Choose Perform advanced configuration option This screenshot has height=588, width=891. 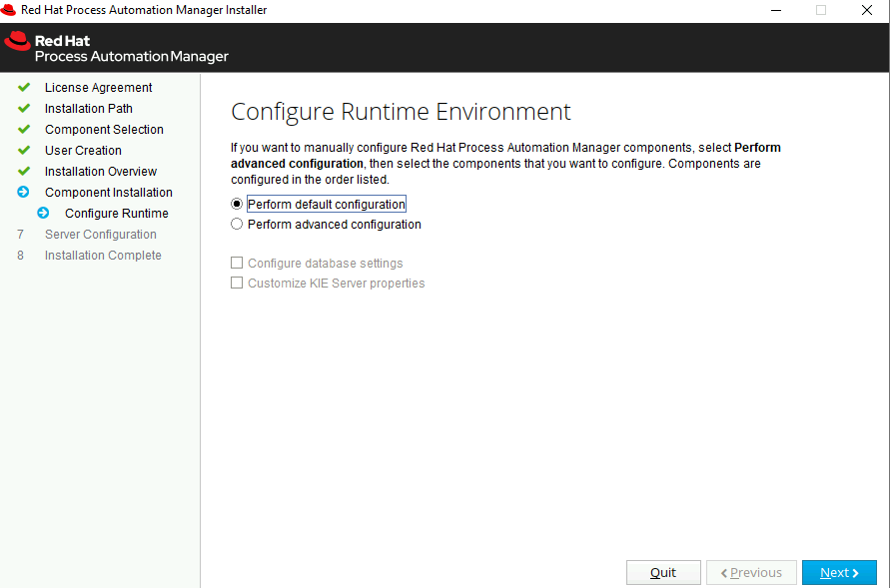point(237,225)
